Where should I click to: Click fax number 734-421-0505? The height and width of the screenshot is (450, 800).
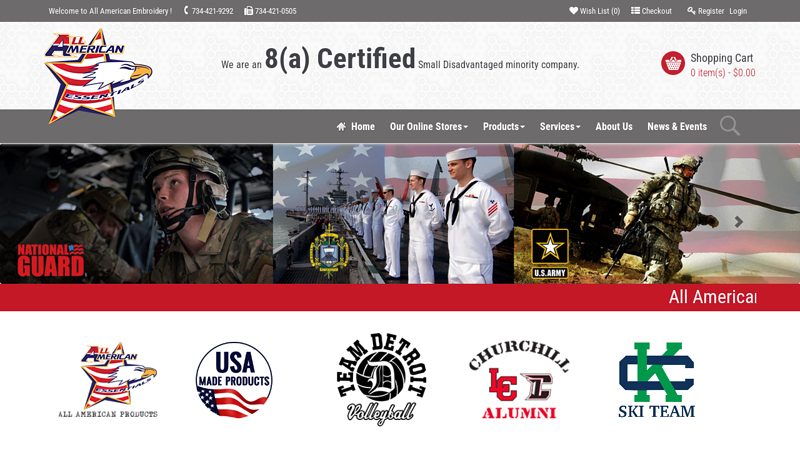[x=276, y=11]
